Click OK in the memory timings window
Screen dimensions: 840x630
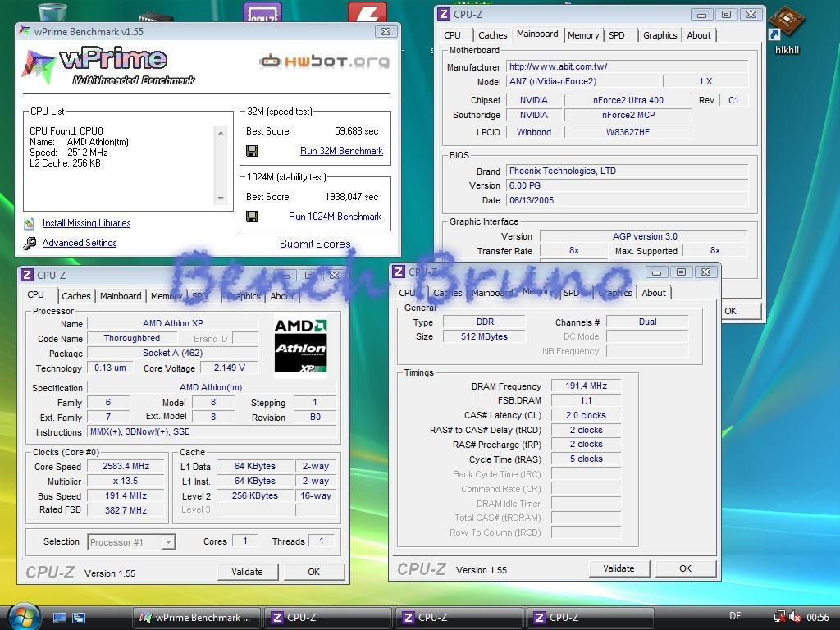(x=686, y=568)
